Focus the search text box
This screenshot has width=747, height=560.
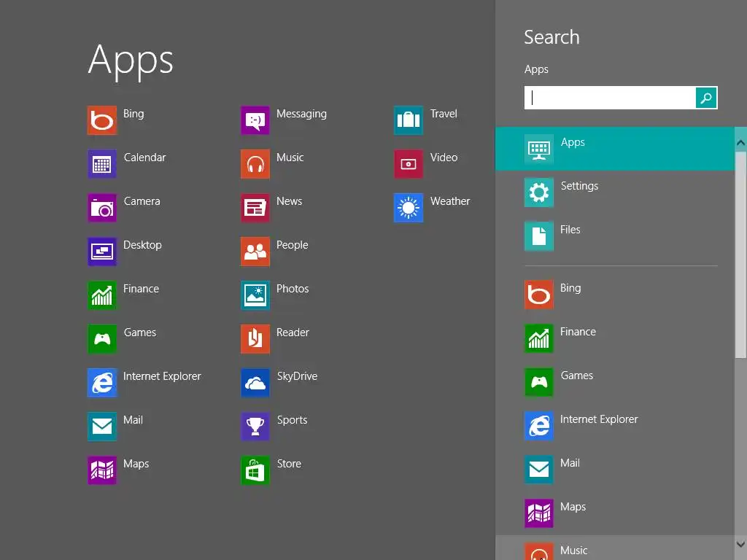tap(610, 98)
